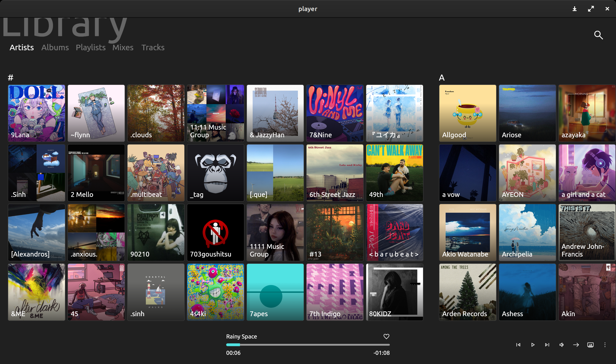Image resolution: width=616 pixels, height=364 pixels.
Task: Like Rainy Space with heart icon
Action: pyautogui.click(x=386, y=336)
